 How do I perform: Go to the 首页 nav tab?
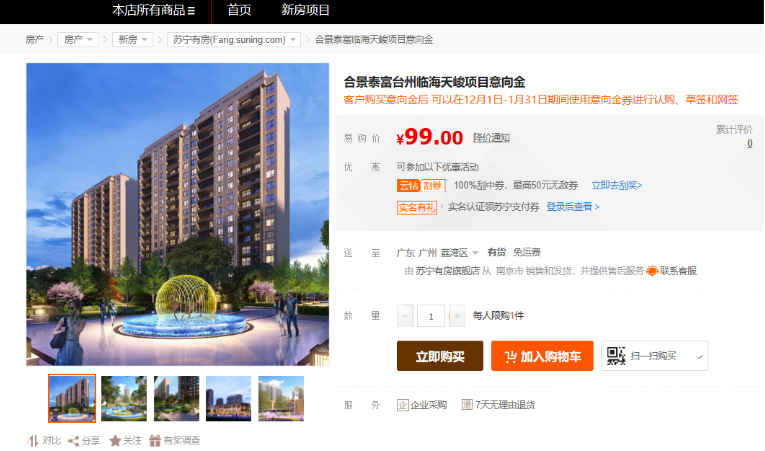point(239,10)
